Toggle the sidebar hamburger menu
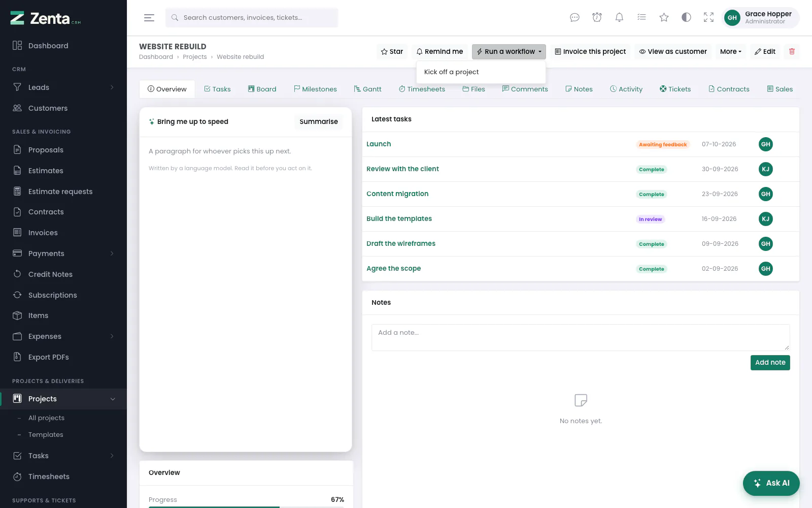The width and height of the screenshot is (812, 508). [149, 18]
